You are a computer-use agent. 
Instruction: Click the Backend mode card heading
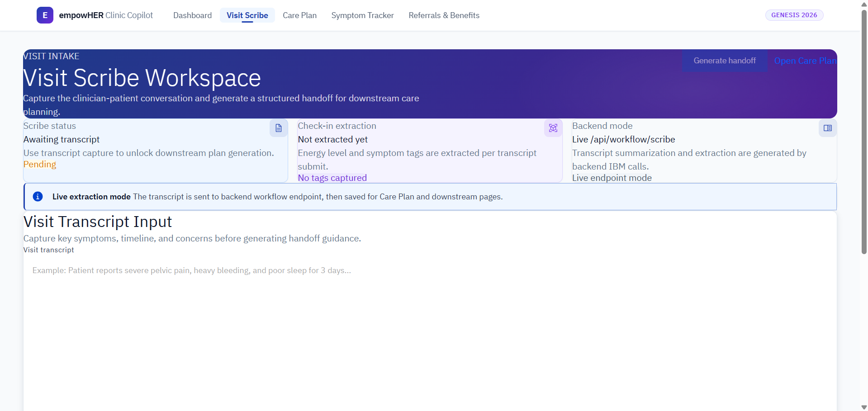click(602, 126)
